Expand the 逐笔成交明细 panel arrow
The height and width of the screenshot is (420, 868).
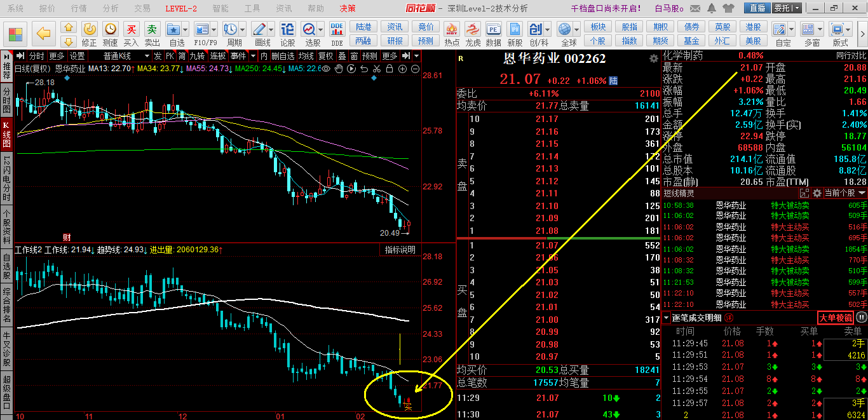tap(666, 318)
